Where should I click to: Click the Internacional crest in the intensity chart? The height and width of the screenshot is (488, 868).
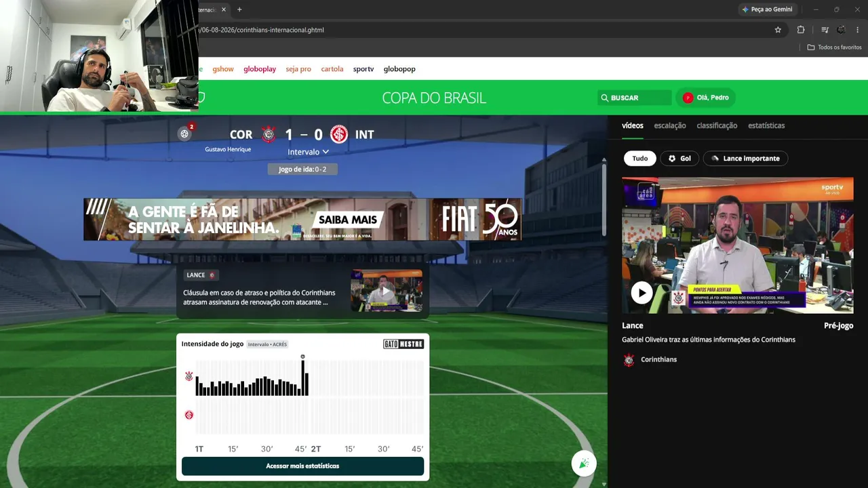point(189,415)
